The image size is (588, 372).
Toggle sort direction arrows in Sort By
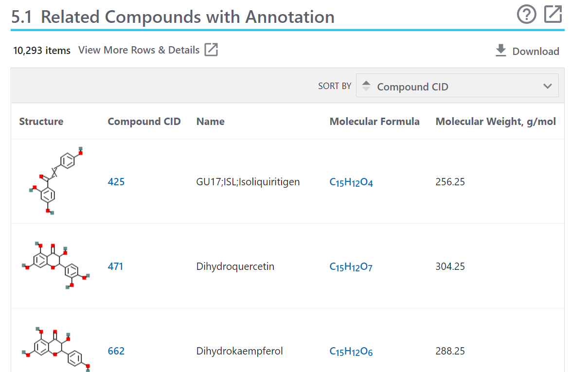[x=366, y=86]
